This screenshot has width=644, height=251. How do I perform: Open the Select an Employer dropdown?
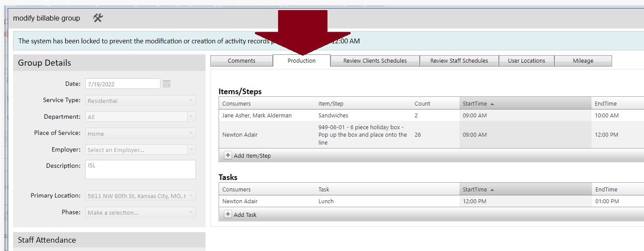tap(191, 150)
